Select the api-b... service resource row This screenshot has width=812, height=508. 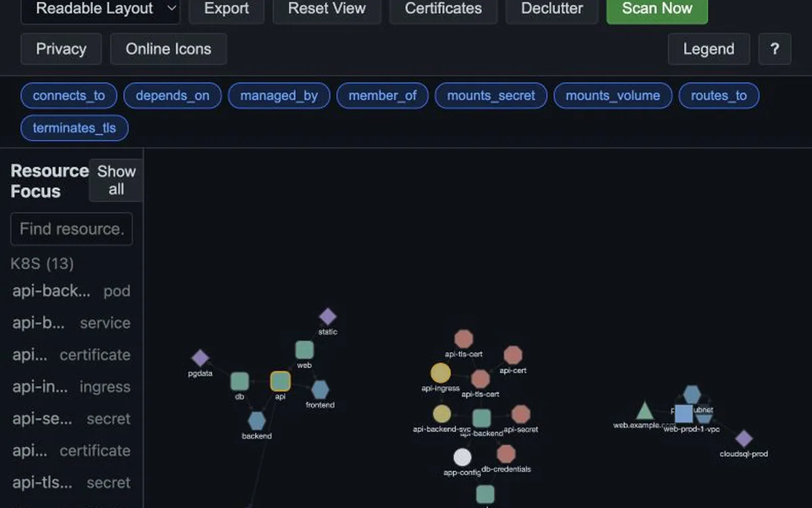pyautogui.click(x=72, y=323)
